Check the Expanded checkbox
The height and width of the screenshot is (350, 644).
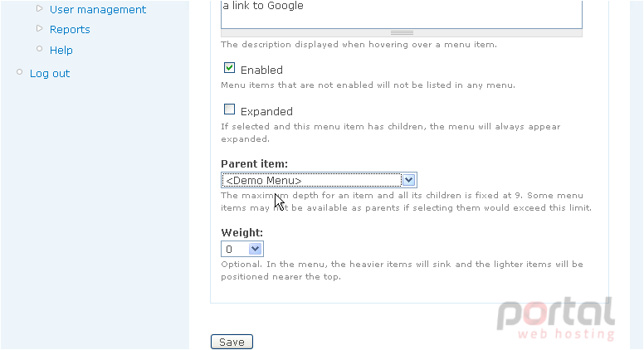[x=229, y=109]
